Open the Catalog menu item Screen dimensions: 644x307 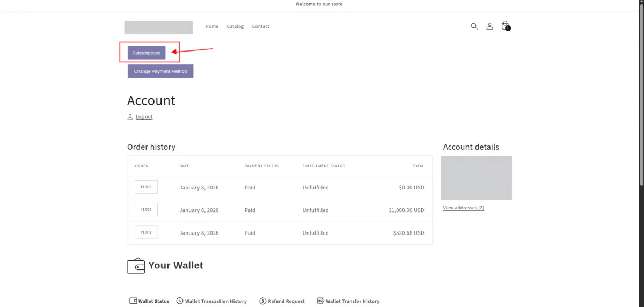(x=235, y=26)
